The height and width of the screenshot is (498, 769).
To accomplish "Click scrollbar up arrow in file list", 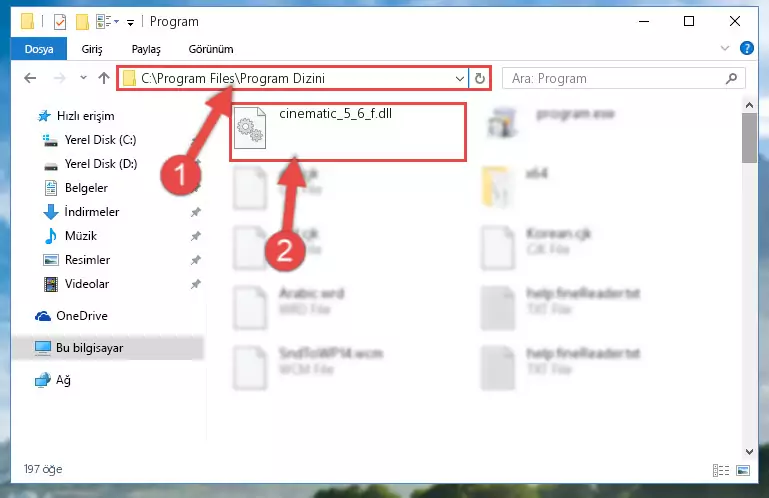I will 749,105.
